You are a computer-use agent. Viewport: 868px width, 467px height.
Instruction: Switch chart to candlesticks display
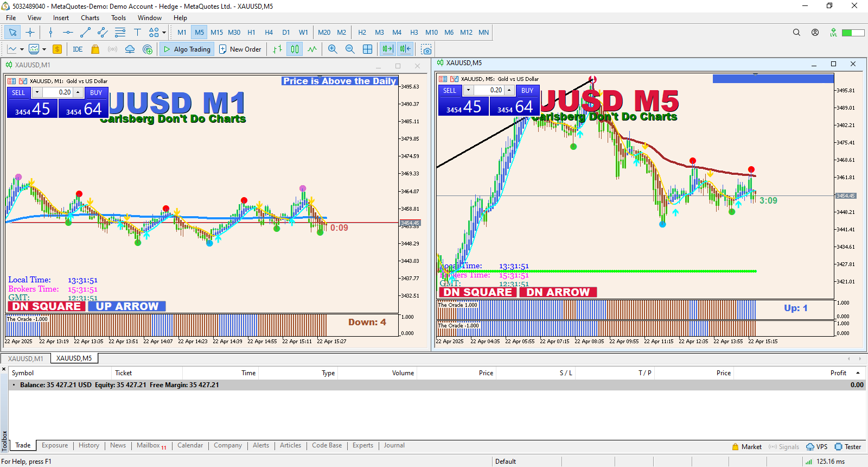[295, 49]
